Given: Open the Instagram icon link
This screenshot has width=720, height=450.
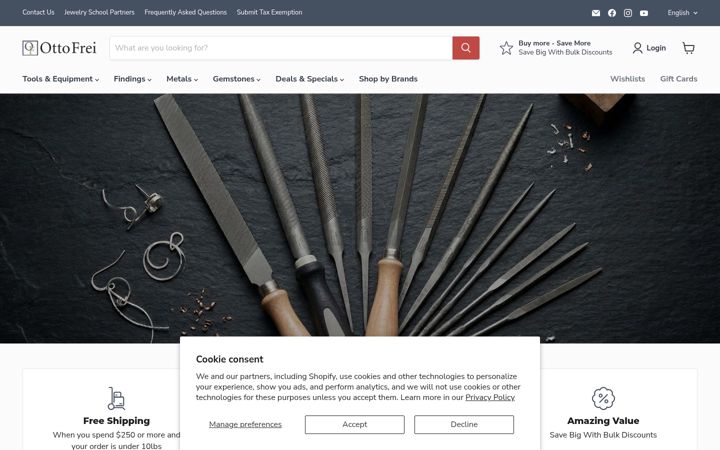Looking at the screenshot, I should point(628,13).
